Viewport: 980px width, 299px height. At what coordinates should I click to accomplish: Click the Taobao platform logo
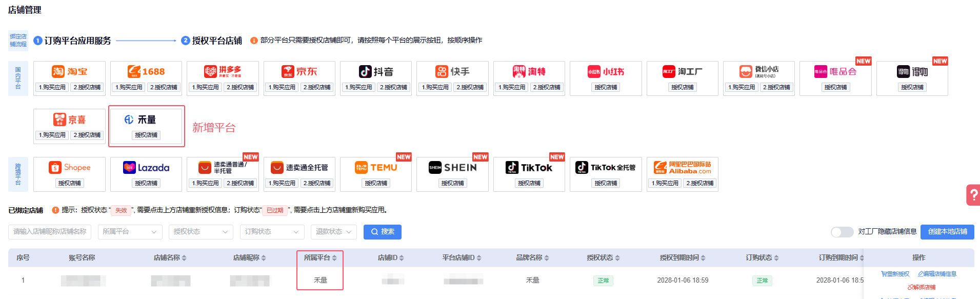[69, 72]
